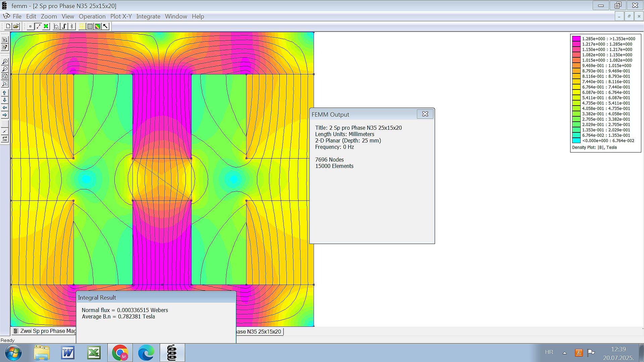Open the X-Y plot graph tool
Image resolution: width=644 pixels, height=362 pixels.
click(56, 26)
